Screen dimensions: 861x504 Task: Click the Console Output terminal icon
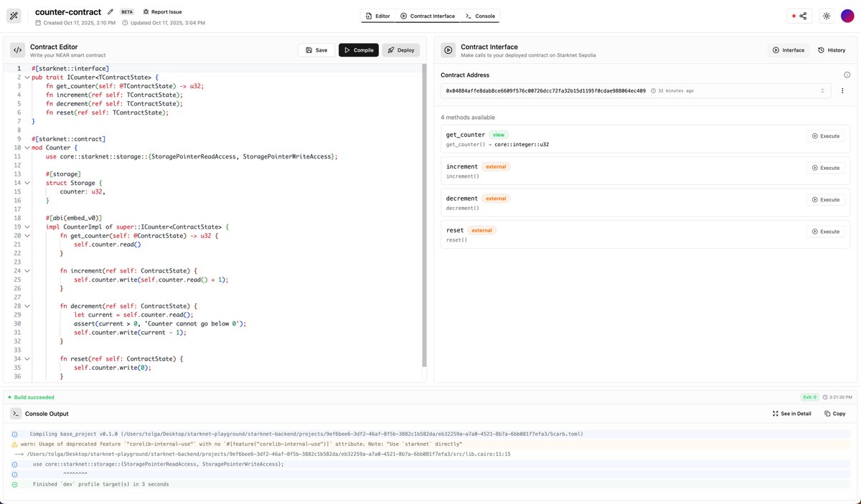[x=16, y=414]
